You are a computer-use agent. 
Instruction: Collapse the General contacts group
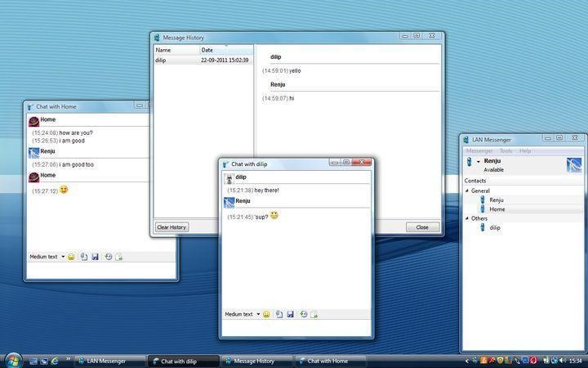point(467,191)
